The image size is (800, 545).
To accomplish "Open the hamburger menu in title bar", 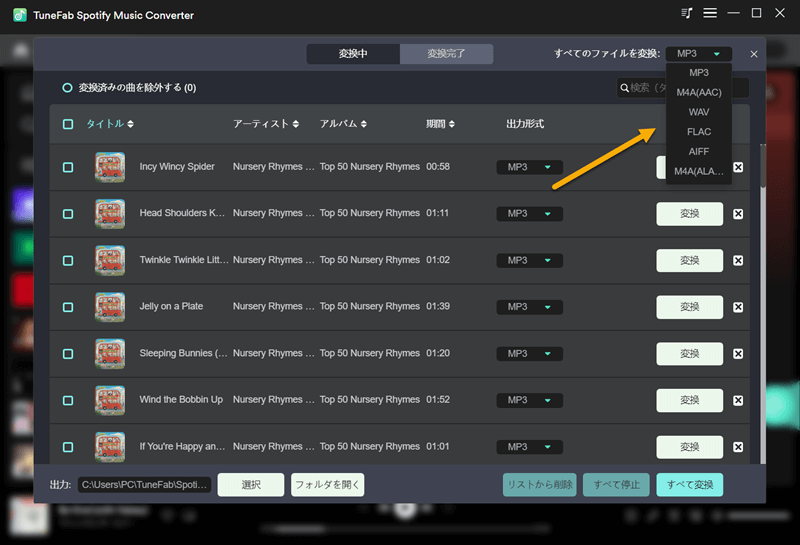I will (x=710, y=13).
